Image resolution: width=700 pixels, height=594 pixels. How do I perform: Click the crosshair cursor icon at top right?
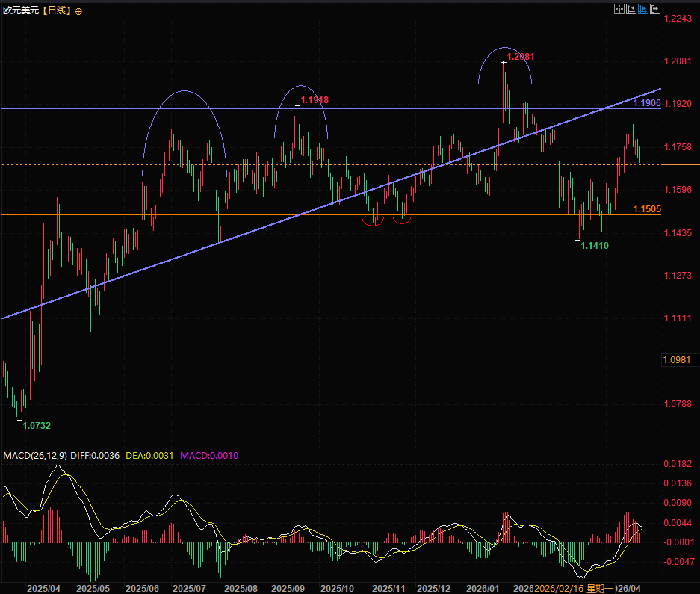point(619,9)
